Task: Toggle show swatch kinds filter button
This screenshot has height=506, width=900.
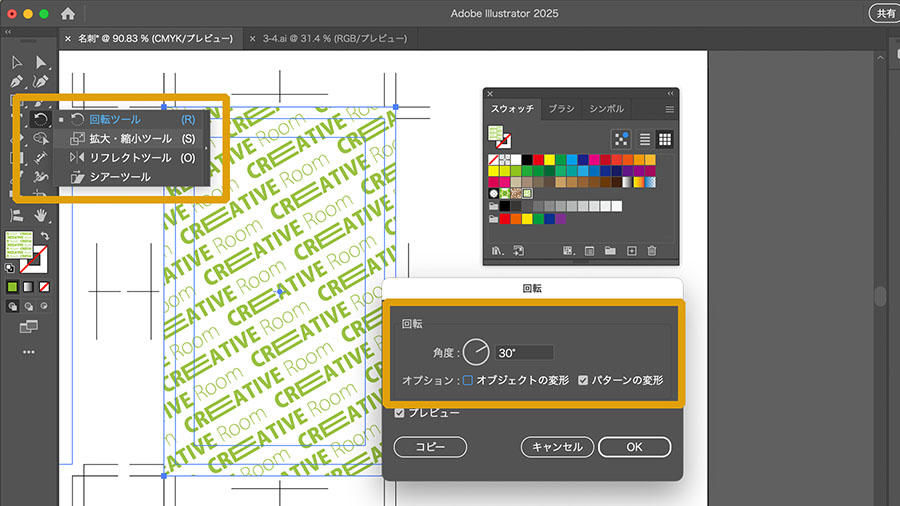Action: (621, 139)
